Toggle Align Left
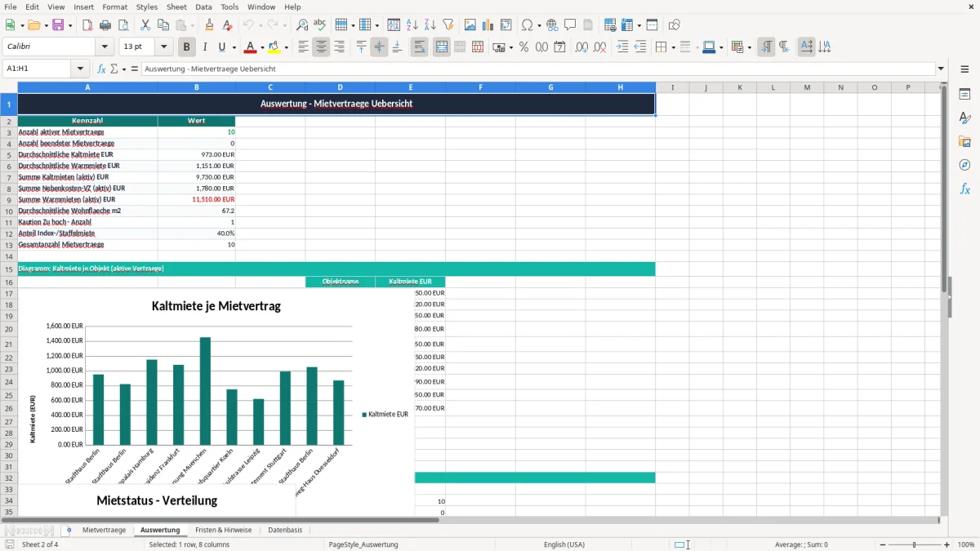980x551 pixels. 303,47
